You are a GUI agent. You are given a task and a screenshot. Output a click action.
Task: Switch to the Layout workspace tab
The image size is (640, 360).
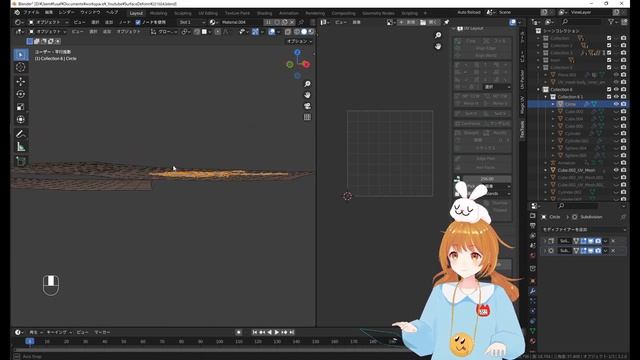click(136, 13)
